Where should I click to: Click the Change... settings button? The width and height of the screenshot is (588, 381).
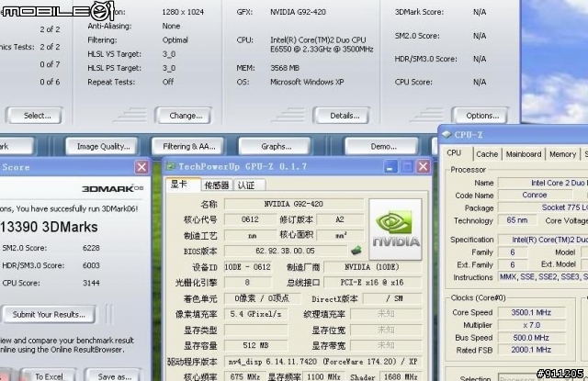pos(183,116)
